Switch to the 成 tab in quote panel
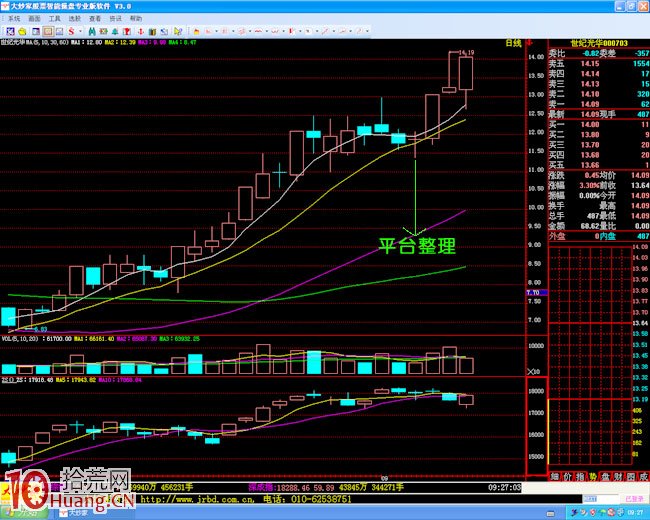The height and width of the screenshot is (520, 650). (x=644, y=476)
